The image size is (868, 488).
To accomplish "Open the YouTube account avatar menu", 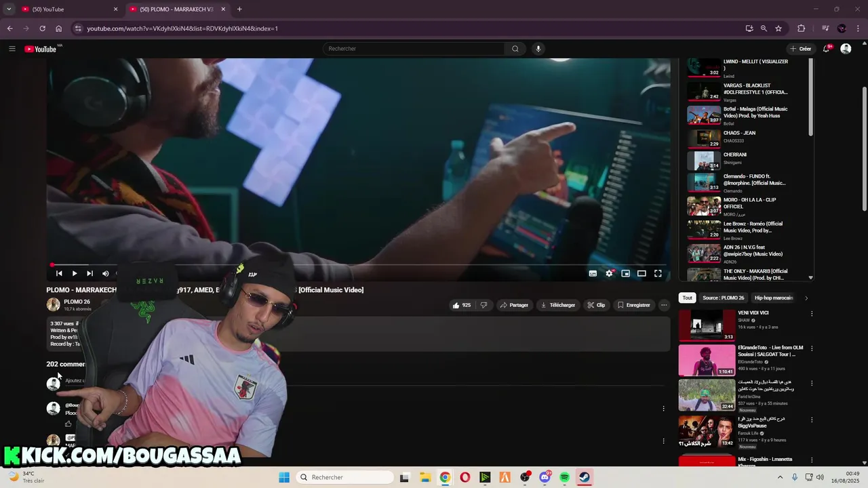I will 846,49.
